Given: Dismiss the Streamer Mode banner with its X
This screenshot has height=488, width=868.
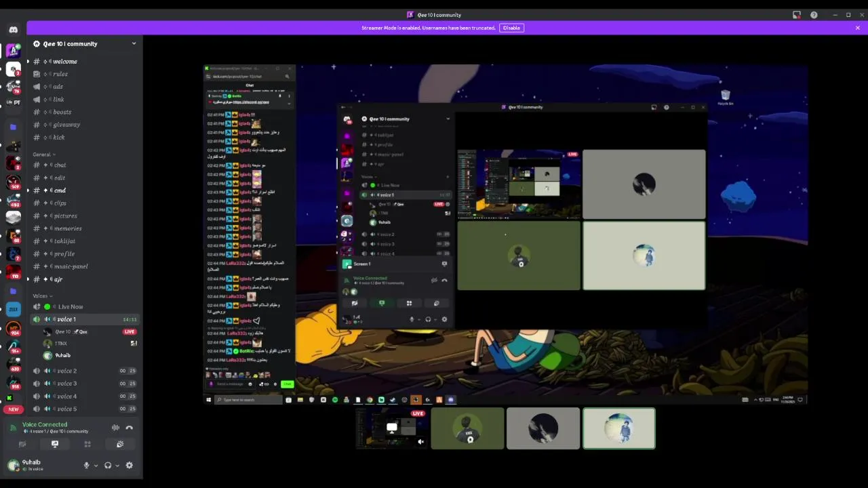Looking at the screenshot, I should (x=857, y=28).
